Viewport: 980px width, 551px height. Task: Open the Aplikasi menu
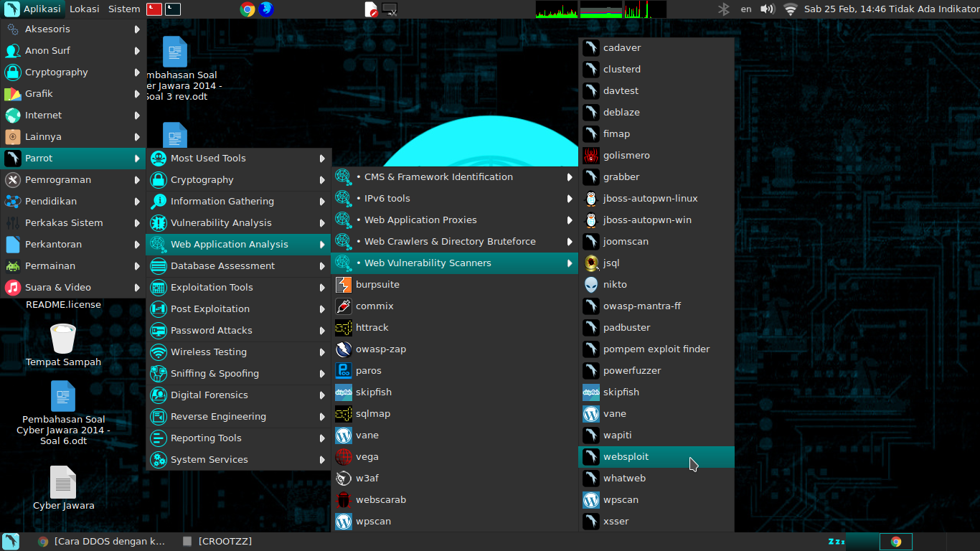[33, 9]
